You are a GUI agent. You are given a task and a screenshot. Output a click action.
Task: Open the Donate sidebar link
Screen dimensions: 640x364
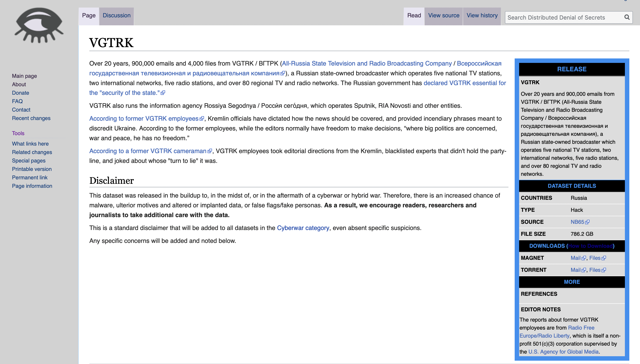[x=20, y=93]
